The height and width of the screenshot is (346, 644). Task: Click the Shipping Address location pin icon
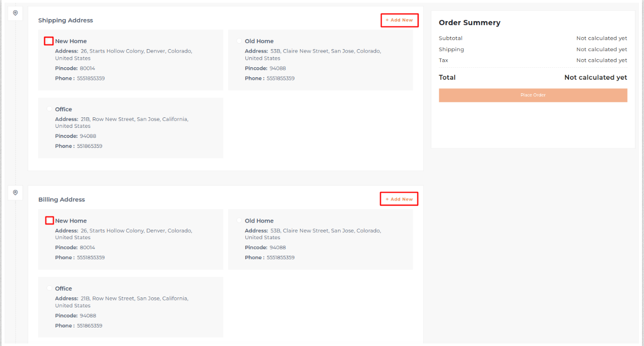pos(16,13)
